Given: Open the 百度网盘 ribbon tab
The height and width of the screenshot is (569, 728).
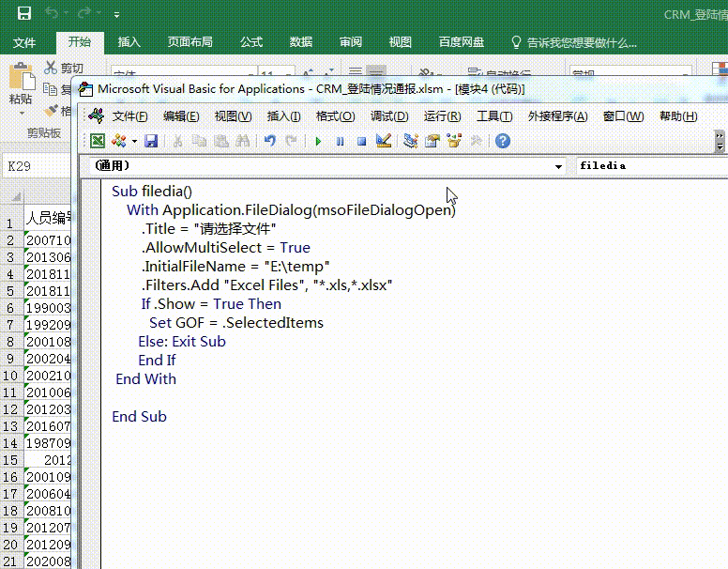Looking at the screenshot, I should point(462,42).
